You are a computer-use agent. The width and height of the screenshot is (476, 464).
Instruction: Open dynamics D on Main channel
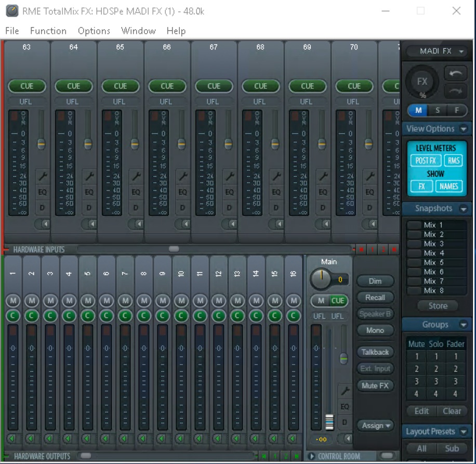click(x=345, y=422)
